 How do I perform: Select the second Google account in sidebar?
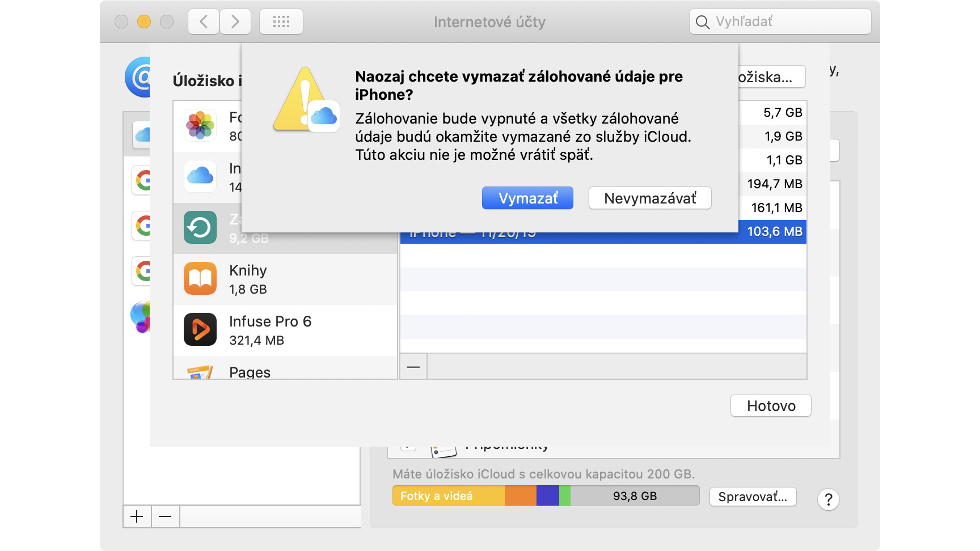click(142, 226)
